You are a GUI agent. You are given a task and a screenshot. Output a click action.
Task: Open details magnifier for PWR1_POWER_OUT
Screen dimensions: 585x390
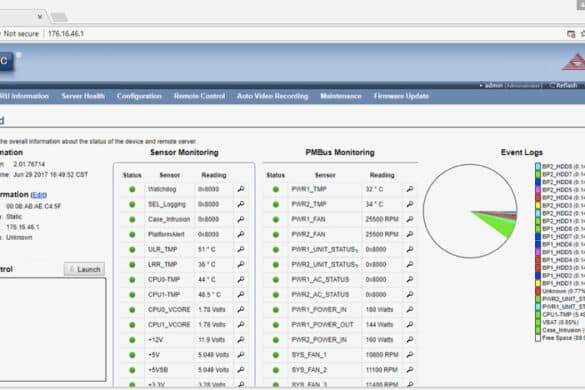[x=410, y=325]
